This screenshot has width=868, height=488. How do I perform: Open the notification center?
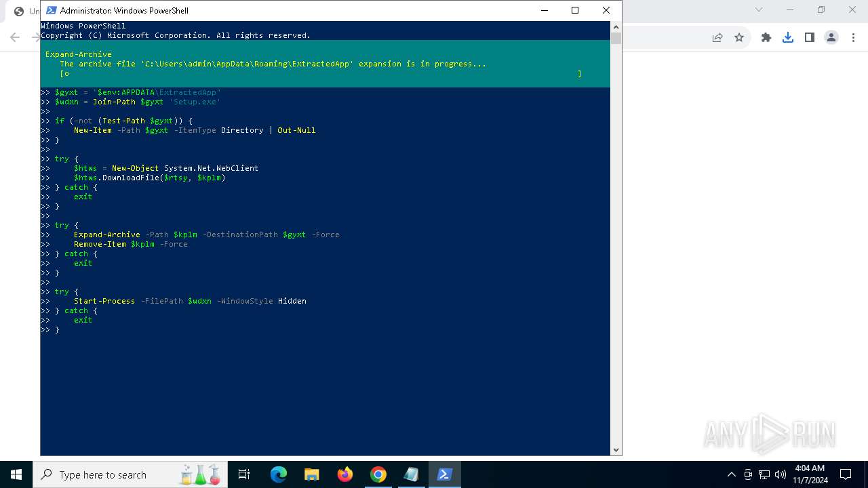coord(846,474)
